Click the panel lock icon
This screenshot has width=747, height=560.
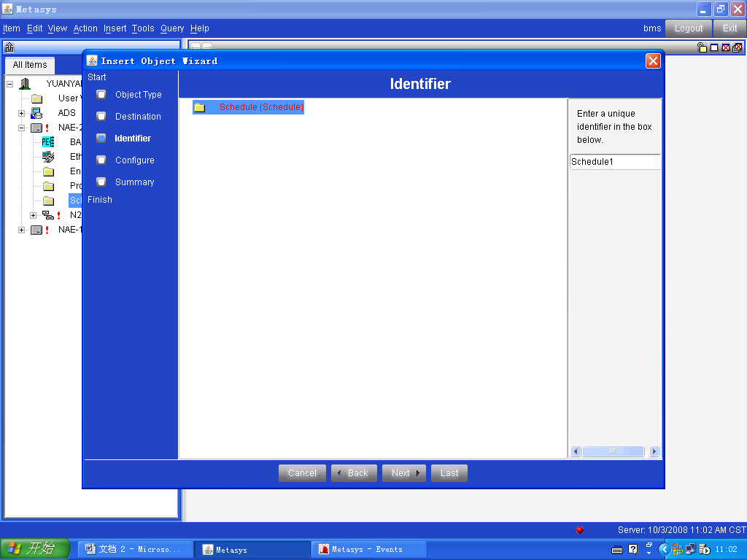tap(702, 47)
